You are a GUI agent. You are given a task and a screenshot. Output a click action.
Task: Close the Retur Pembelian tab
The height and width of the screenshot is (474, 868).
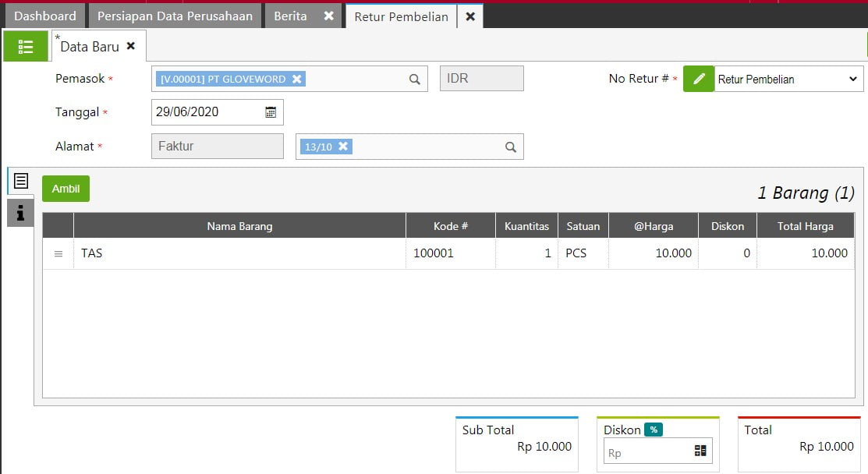pyautogui.click(x=470, y=16)
